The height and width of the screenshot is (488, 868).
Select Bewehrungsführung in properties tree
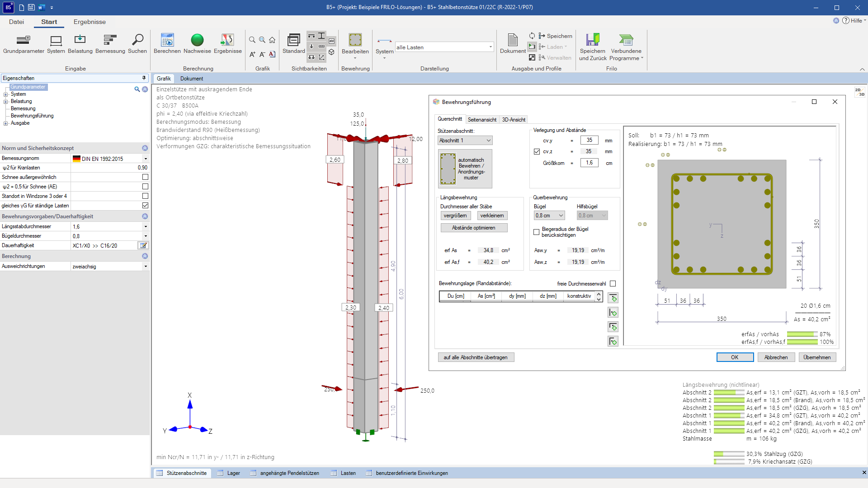(32, 116)
